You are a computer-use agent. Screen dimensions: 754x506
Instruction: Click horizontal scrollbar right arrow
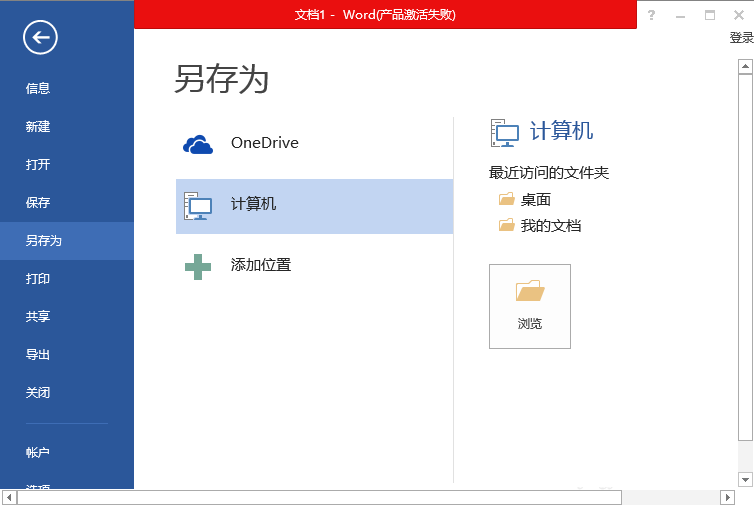click(x=728, y=497)
